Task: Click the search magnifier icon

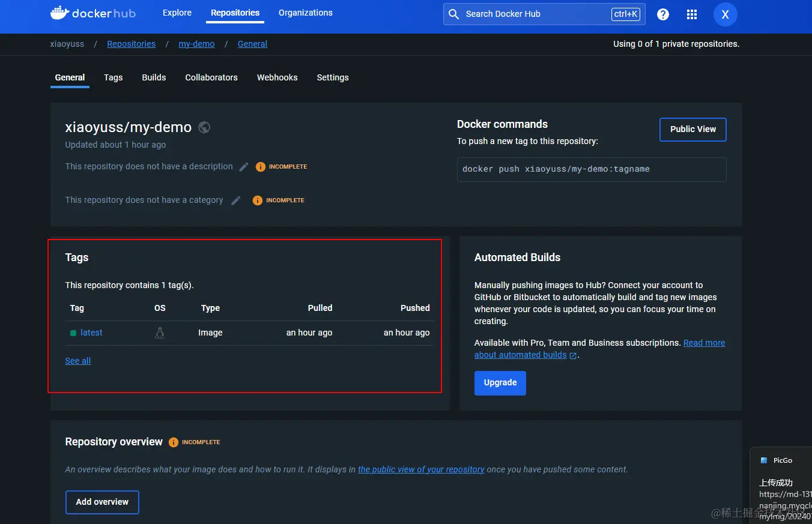Action: pyautogui.click(x=454, y=14)
